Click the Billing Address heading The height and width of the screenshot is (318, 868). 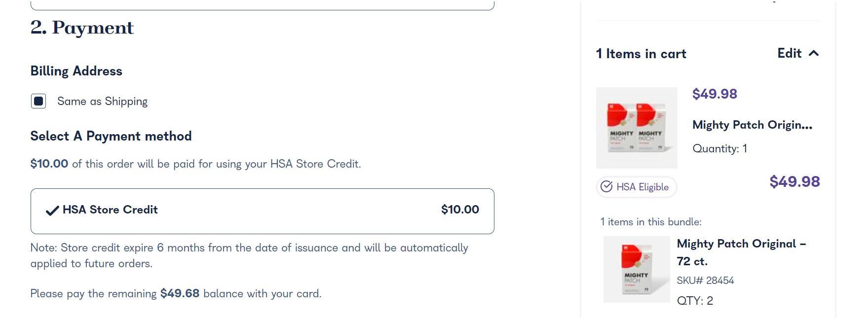pyautogui.click(x=76, y=71)
